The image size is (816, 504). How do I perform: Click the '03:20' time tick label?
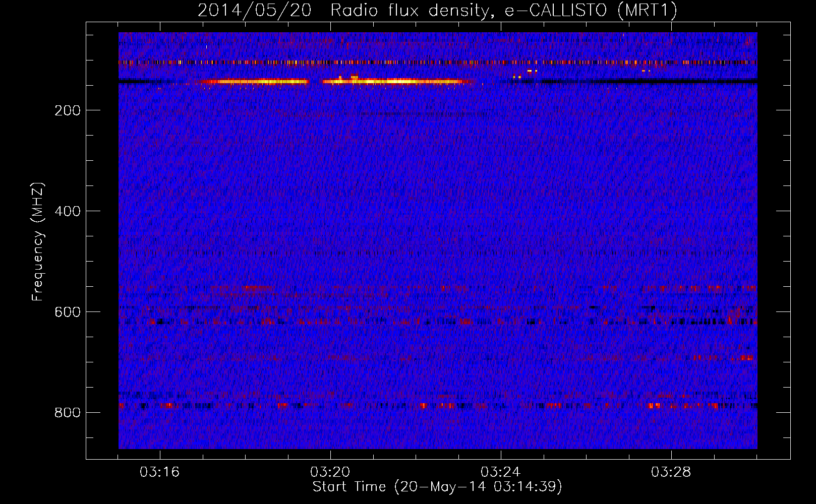tap(330, 472)
